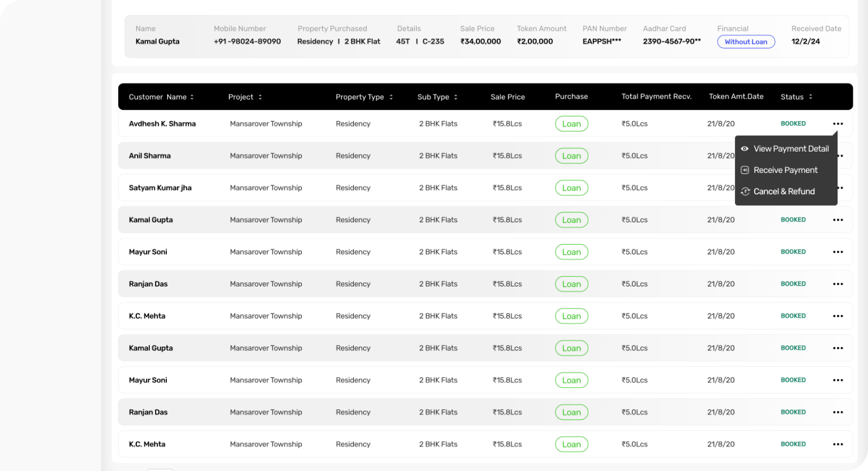
Task: Click the Without Loan badge in summary card
Action: [x=746, y=42]
